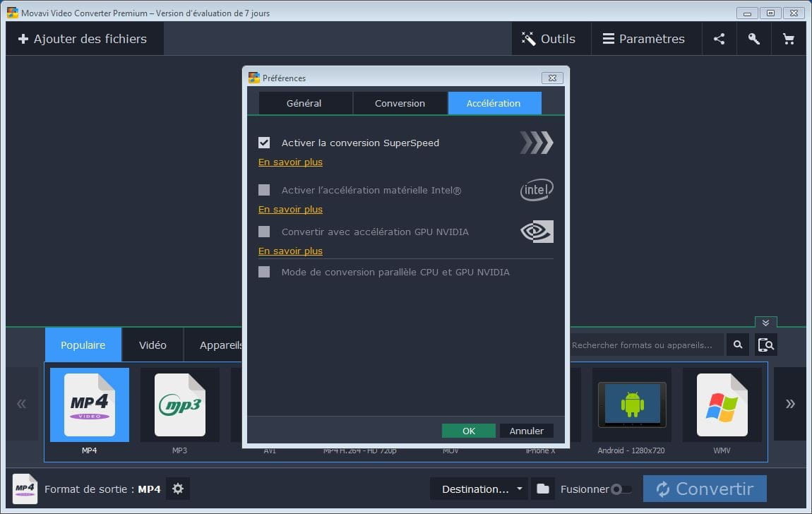Open the Destination dropdown
The image size is (812, 514).
[x=479, y=489]
